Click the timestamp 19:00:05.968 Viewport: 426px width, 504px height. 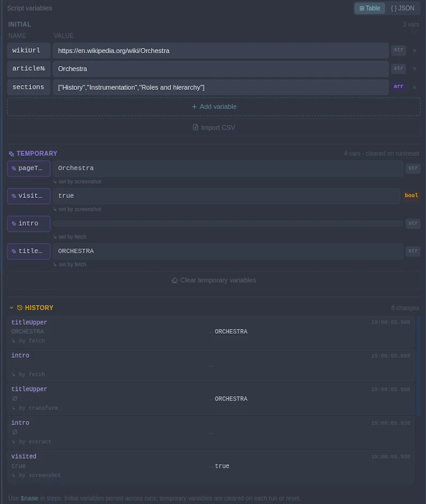[390, 390]
